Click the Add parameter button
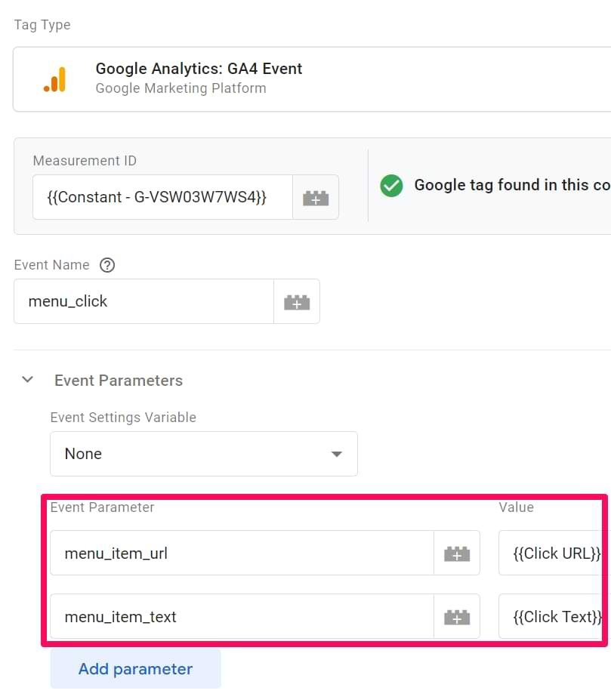 pyautogui.click(x=135, y=668)
